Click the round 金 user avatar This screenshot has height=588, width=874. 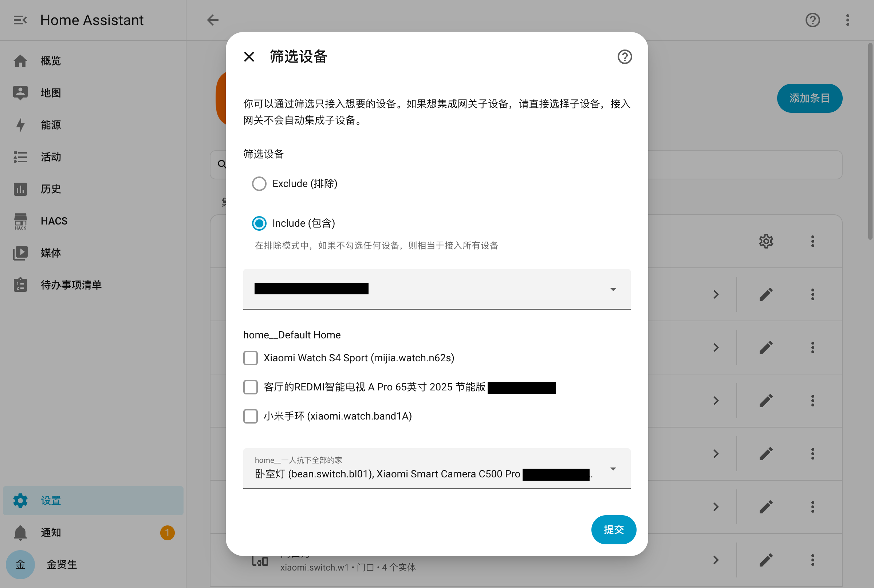pyautogui.click(x=20, y=564)
